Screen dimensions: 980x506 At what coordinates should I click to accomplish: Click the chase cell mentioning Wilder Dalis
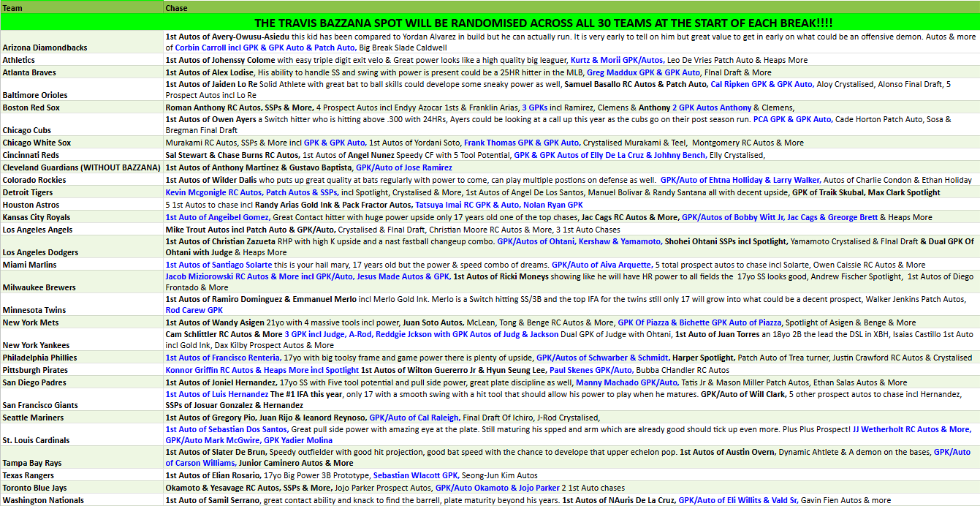(x=571, y=180)
